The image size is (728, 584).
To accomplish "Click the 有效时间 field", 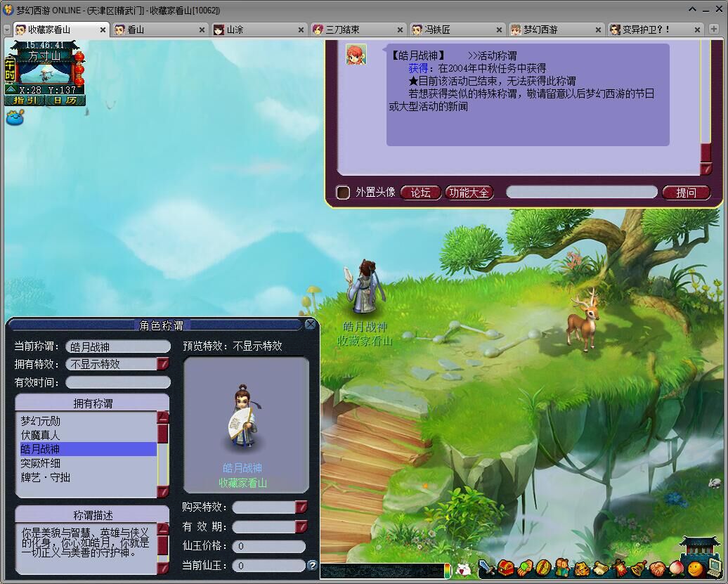I will [118, 382].
